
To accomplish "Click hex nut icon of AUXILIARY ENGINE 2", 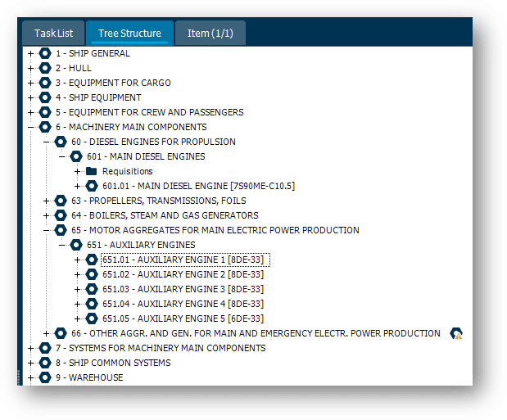I will 92,274.
